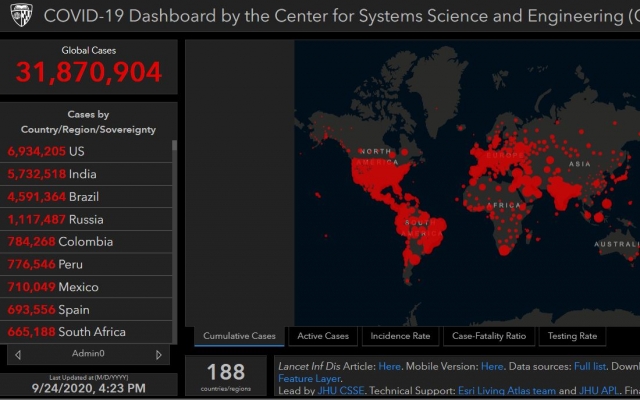Image resolution: width=640 pixels, height=400 pixels.
Task: Click the Cases by Country/Region/Sovereignty heading
Action: coord(88,122)
